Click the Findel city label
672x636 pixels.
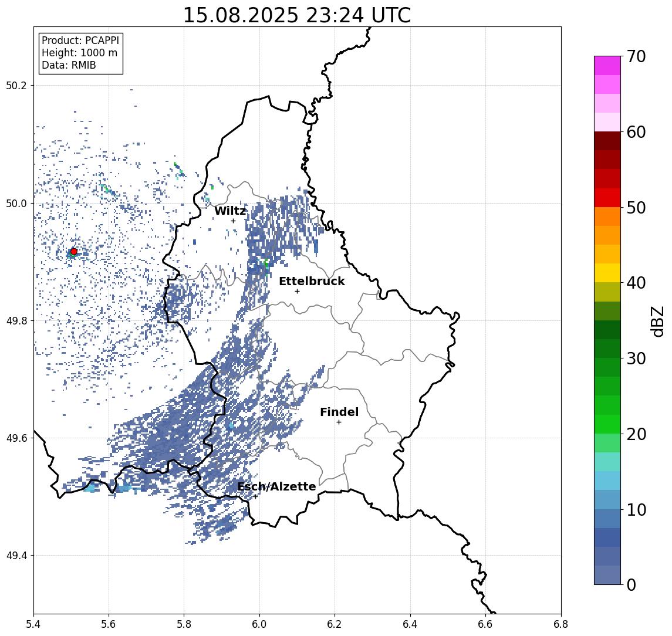(x=339, y=412)
